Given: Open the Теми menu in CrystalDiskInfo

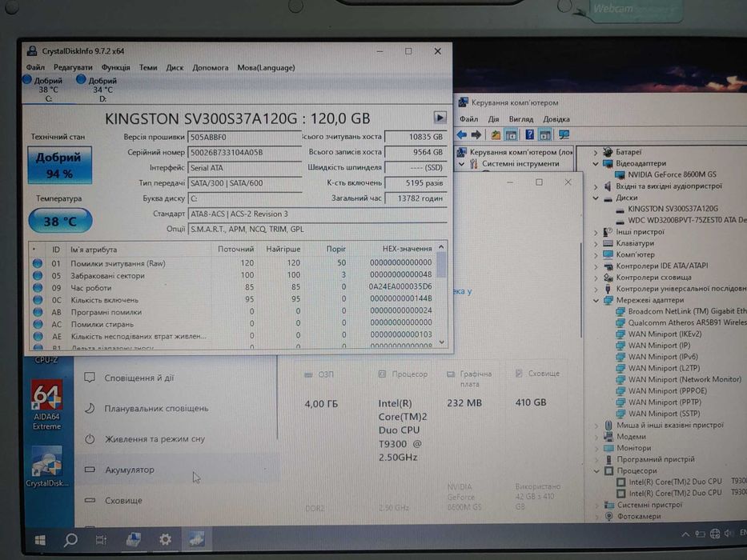Looking at the screenshot, I should [148, 68].
